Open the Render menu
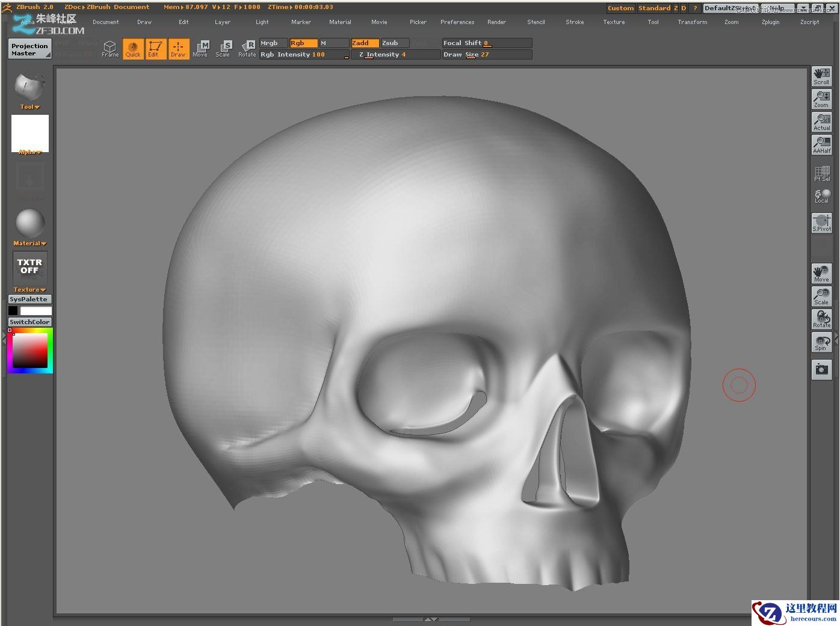The image size is (840, 626). (x=496, y=22)
